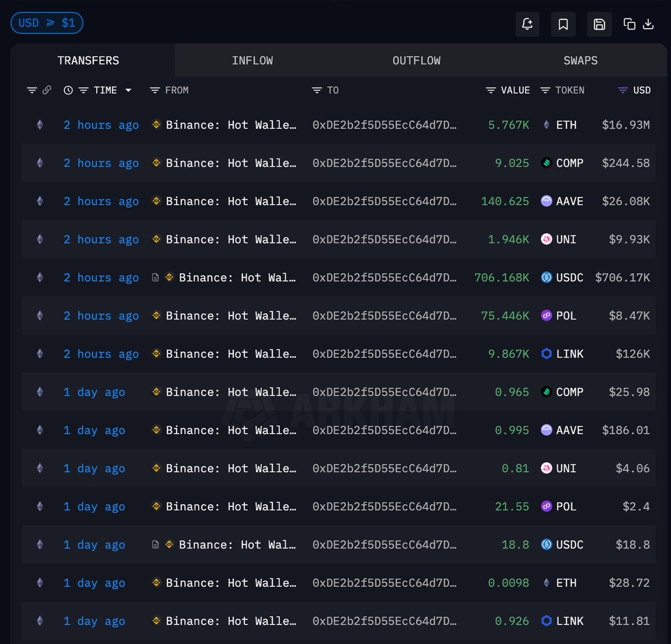Open the FROM column filter
The width and height of the screenshot is (671, 644).
tap(155, 90)
